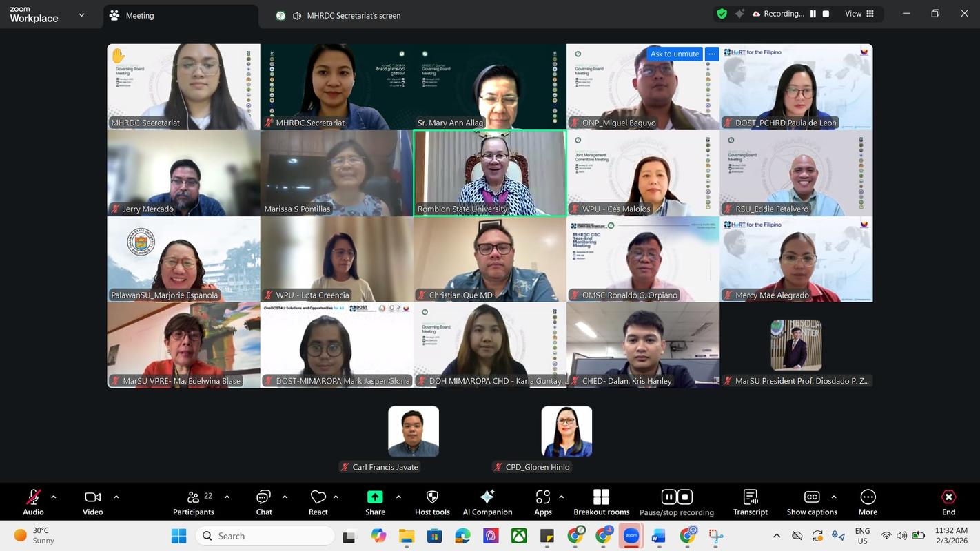The image size is (980, 551).
Task: Select the Romblon State University video tile
Action: [x=489, y=173]
